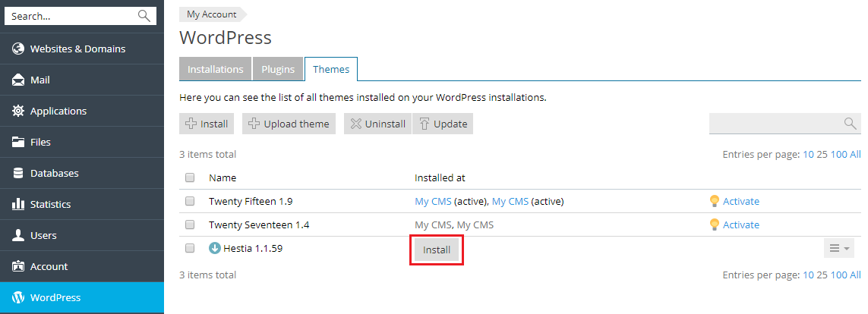The image size is (868, 314).
Task: Switch to the Installations tab
Action: point(215,69)
